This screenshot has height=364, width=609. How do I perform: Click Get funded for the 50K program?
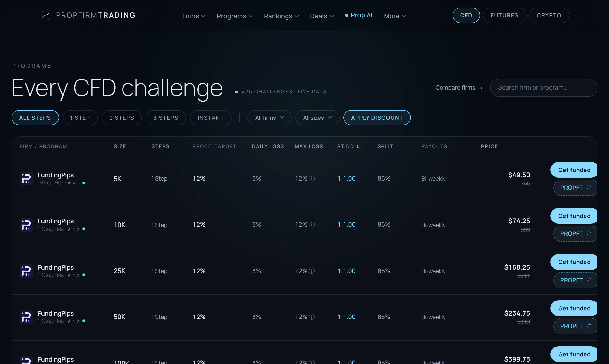tap(574, 308)
